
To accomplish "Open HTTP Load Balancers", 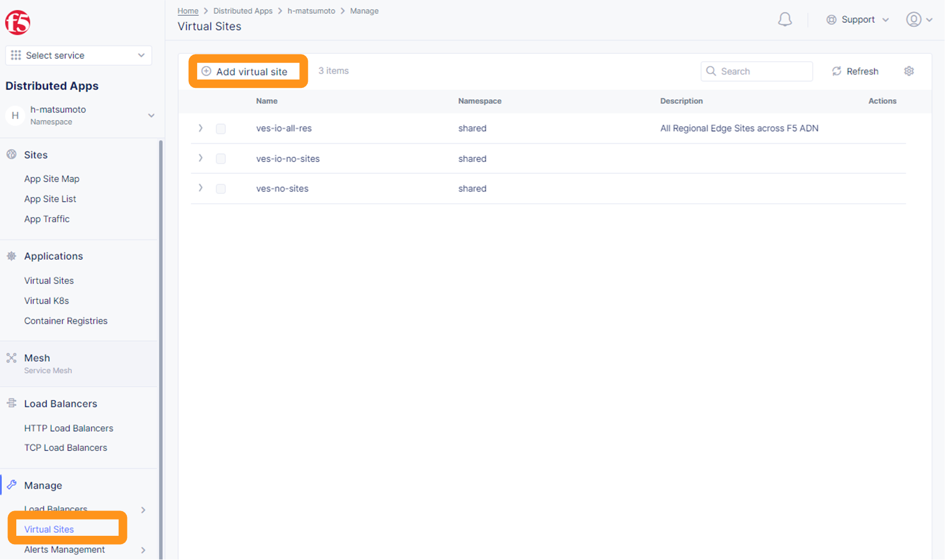I will point(69,428).
